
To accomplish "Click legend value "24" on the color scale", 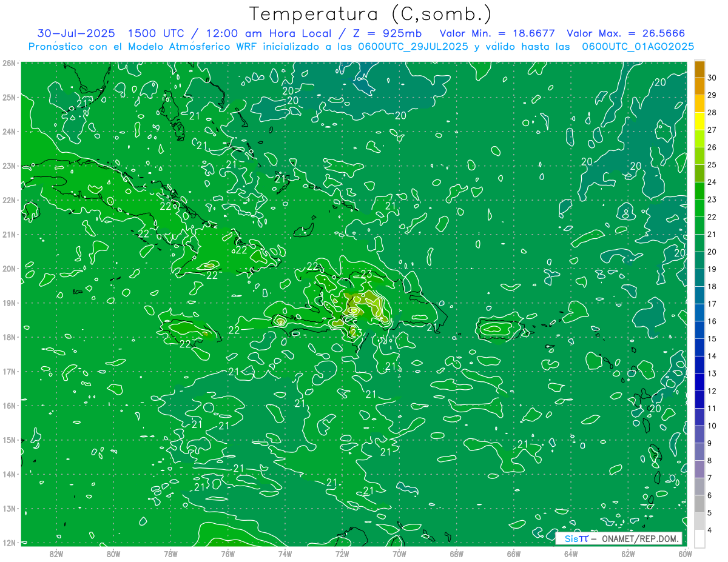I will (712, 182).
